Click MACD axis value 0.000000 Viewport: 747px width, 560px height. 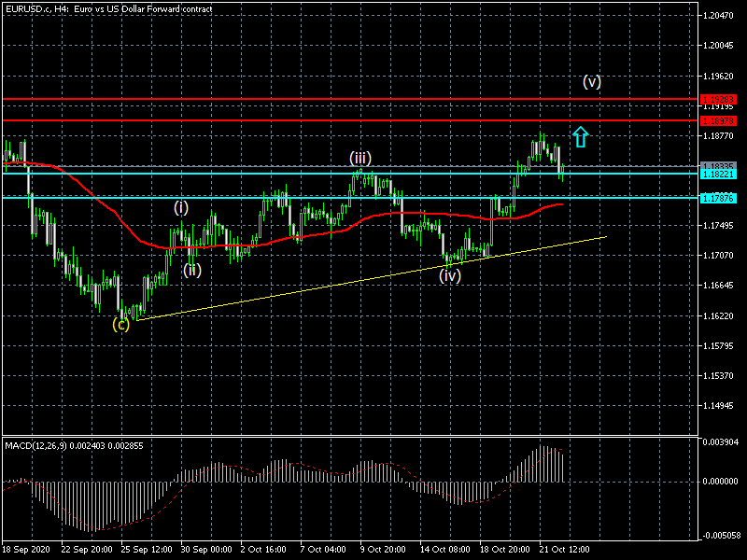pos(721,482)
